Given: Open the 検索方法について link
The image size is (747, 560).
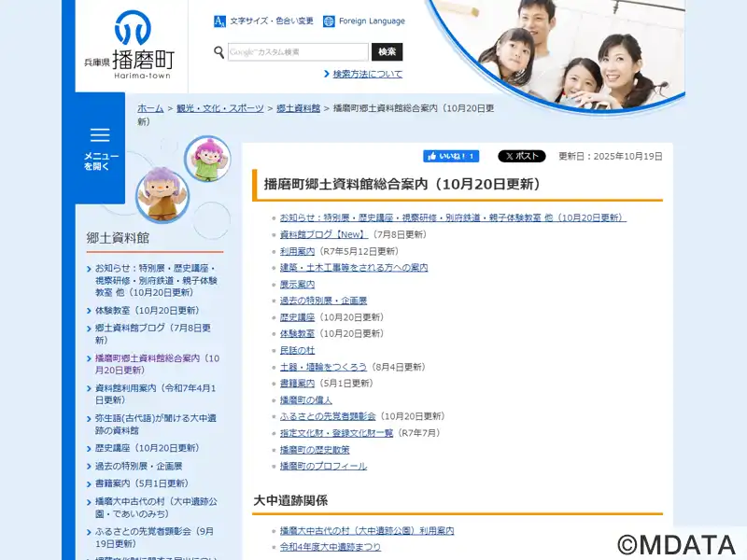Looking at the screenshot, I should 368,74.
